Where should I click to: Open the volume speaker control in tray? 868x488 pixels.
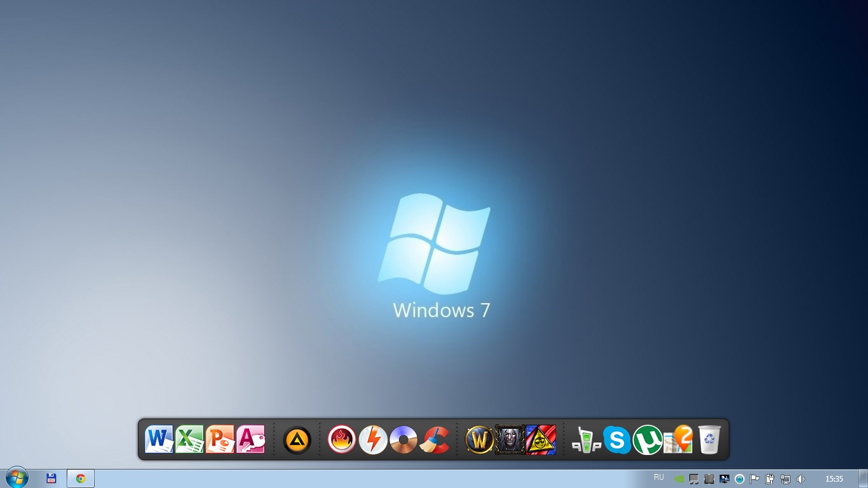[801, 479]
